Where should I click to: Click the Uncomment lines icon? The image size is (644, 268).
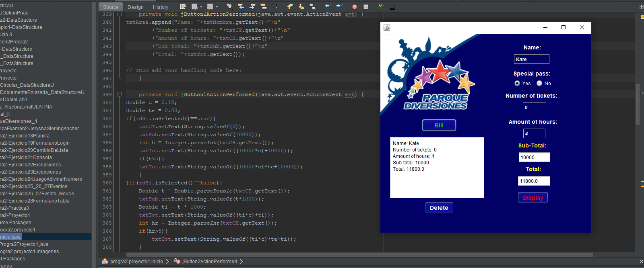click(x=392, y=7)
